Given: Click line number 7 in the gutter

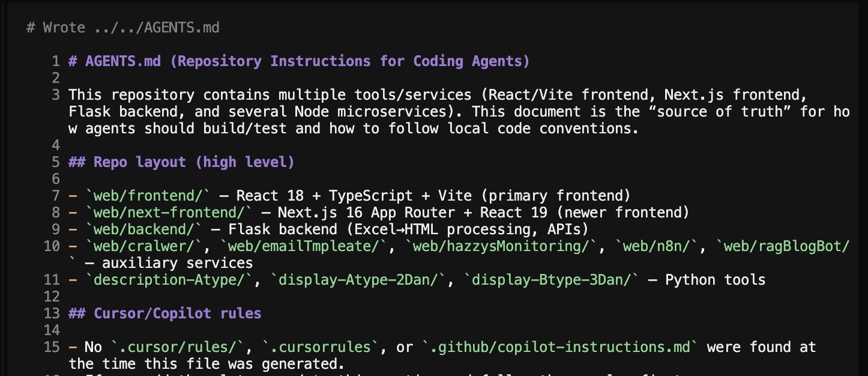Looking at the screenshot, I should (x=56, y=196).
